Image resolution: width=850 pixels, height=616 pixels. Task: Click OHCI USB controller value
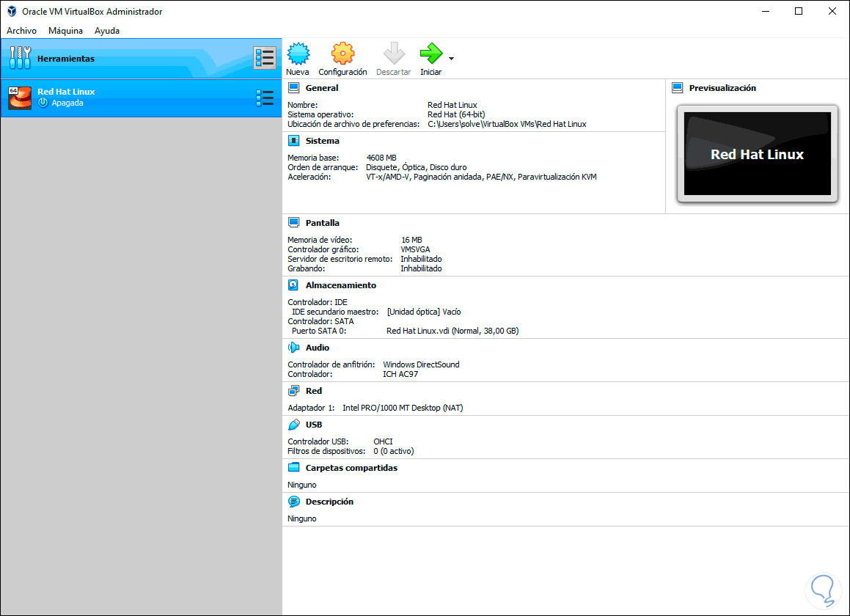coord(384,441)
